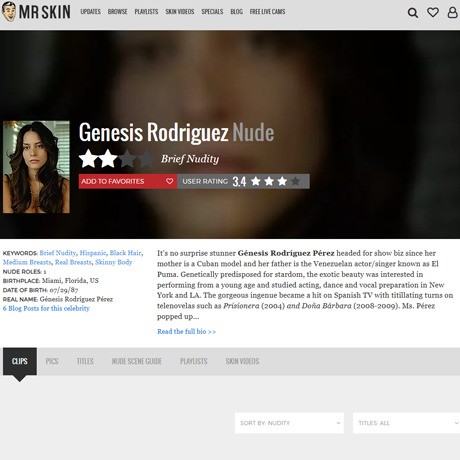Expand the Titles All dropdown

click(406, 423)
